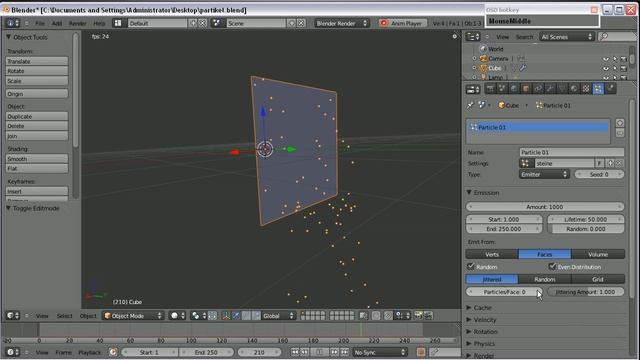Click the particle Name input field
The width and height of the screenshot is (640, 360).
click(571, 152)
